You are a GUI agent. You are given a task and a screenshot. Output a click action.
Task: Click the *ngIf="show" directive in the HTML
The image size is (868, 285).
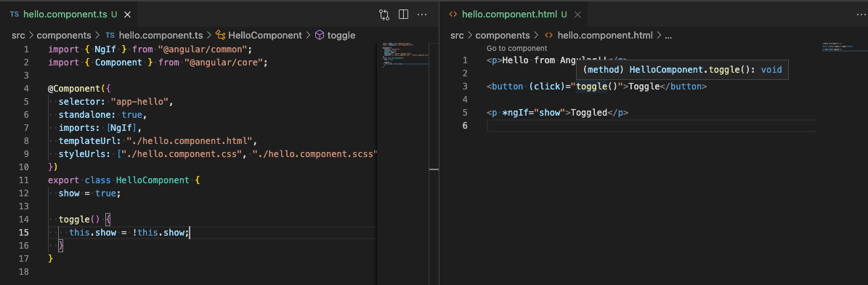click(533, 113)
